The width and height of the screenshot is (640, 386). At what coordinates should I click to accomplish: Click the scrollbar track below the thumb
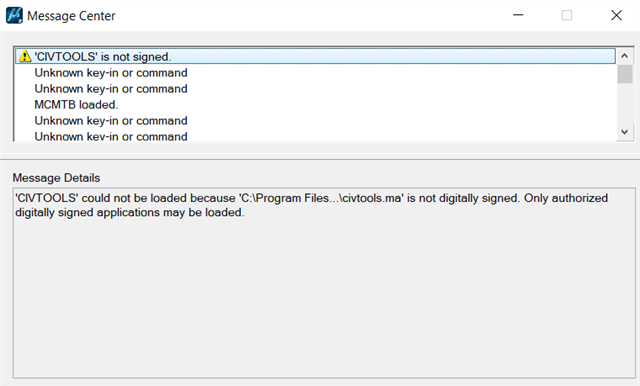pyautogui.click(x=624, y=104)
